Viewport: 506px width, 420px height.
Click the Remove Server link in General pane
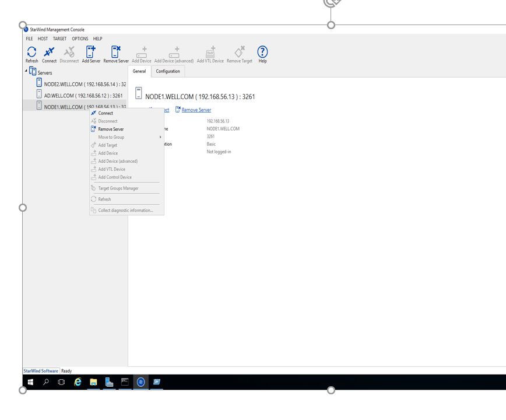pyautogui.click(x=196, y=110)
